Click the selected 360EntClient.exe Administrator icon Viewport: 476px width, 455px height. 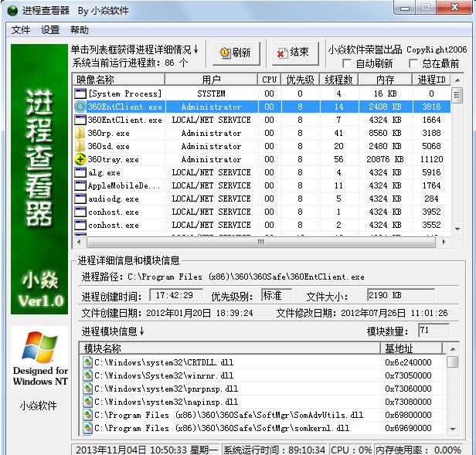tap(80, 107)
